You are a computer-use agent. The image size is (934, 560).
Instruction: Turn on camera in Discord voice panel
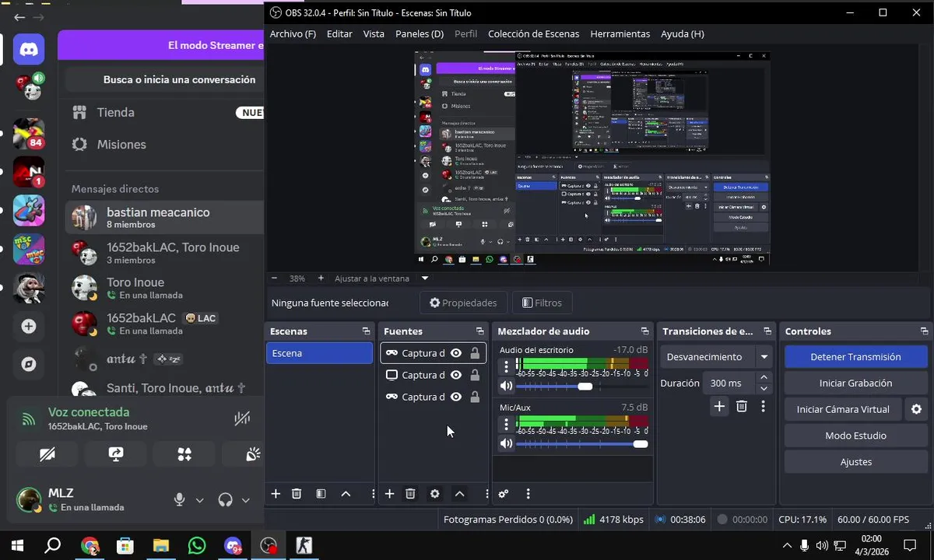tap(47, 454)
